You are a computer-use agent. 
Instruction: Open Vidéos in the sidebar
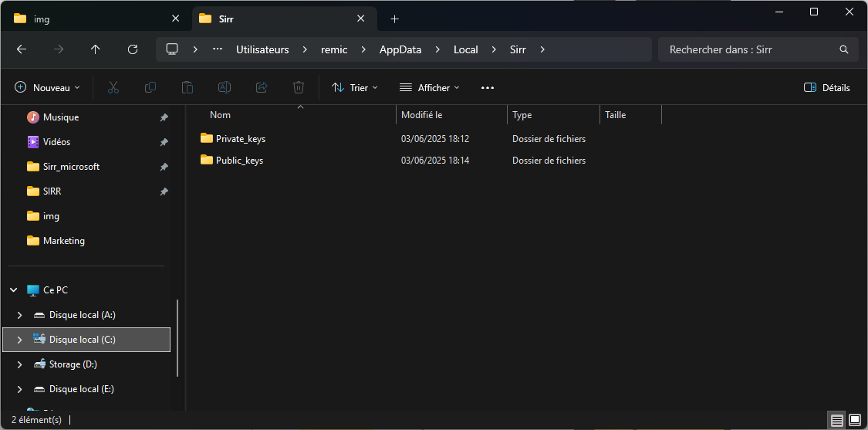click(56, 142)
